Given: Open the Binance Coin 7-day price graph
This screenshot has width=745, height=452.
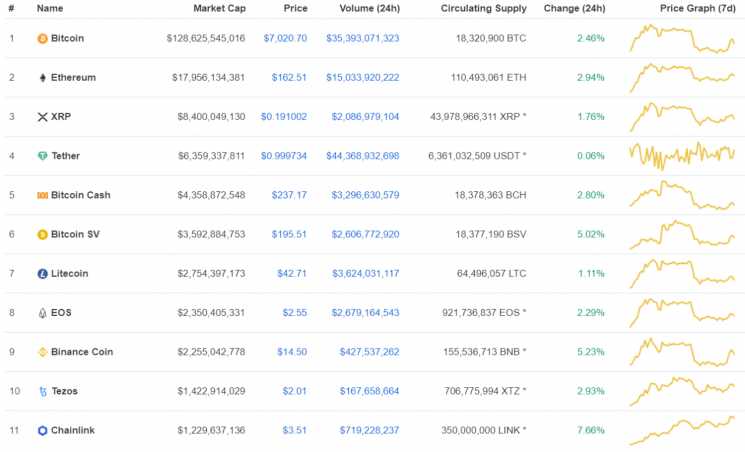Looking at the screenshot, I should 682,352.
